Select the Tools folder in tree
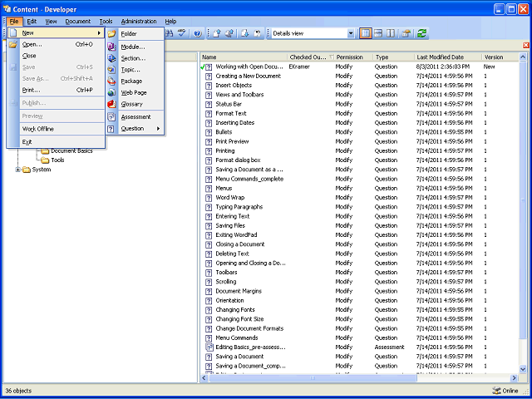Viewport: 532px width, 399px height. click(57, 160)
